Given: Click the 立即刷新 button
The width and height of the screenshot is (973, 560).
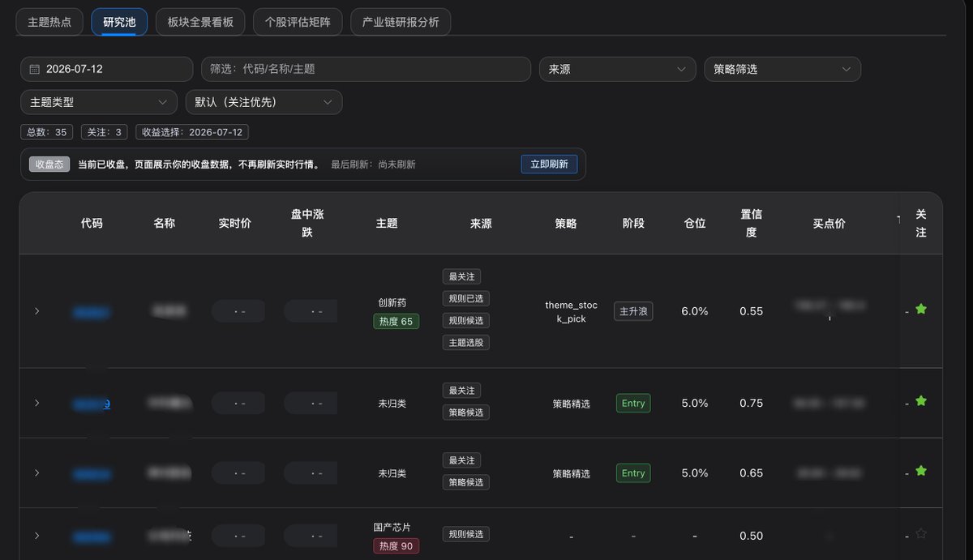Looking at the screenshot, I should (549, 164).
